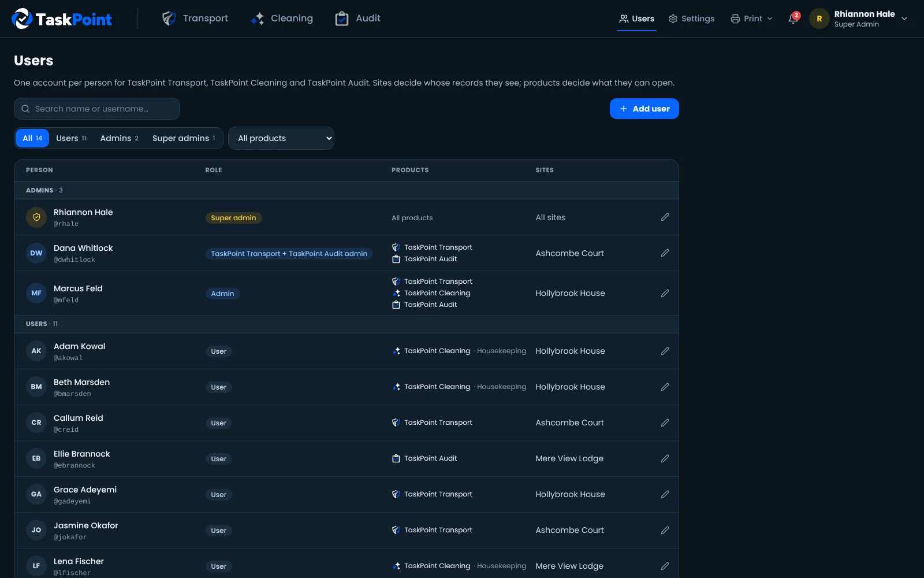Click Rhiannon Hale's profile avatar in header
Image resolution: width=924 pixels, height=578 pixels.
coord(819,18)
